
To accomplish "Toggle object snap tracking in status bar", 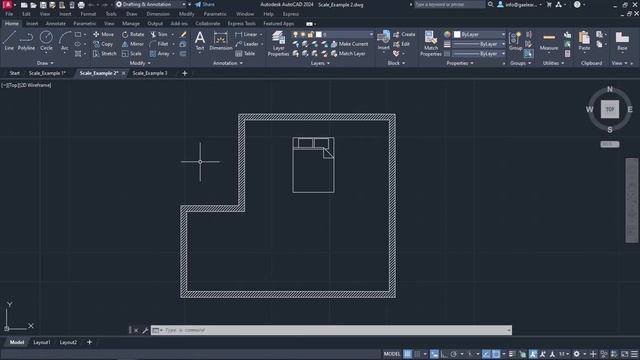I will (486, 354).
